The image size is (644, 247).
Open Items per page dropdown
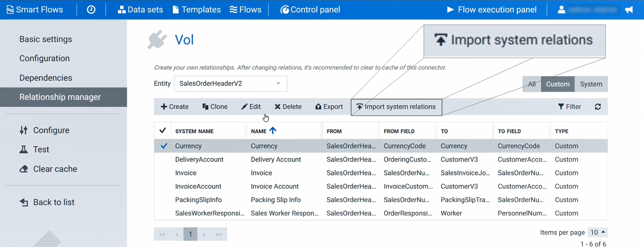pos(598,232)
